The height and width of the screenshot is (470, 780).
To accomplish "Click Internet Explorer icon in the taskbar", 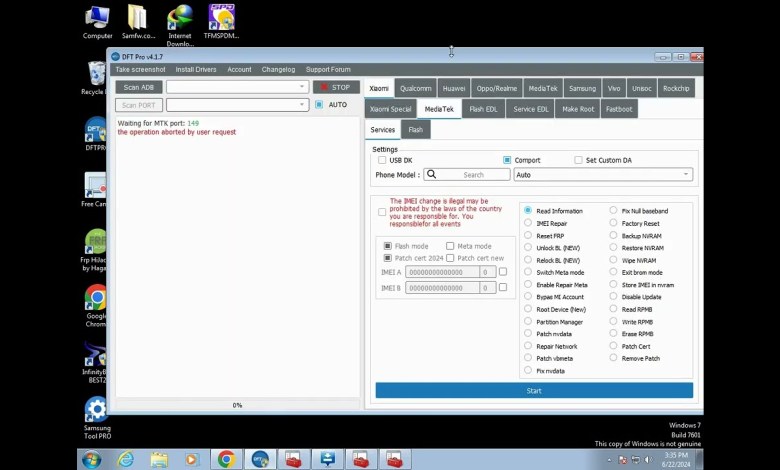I will pos(126,459).
